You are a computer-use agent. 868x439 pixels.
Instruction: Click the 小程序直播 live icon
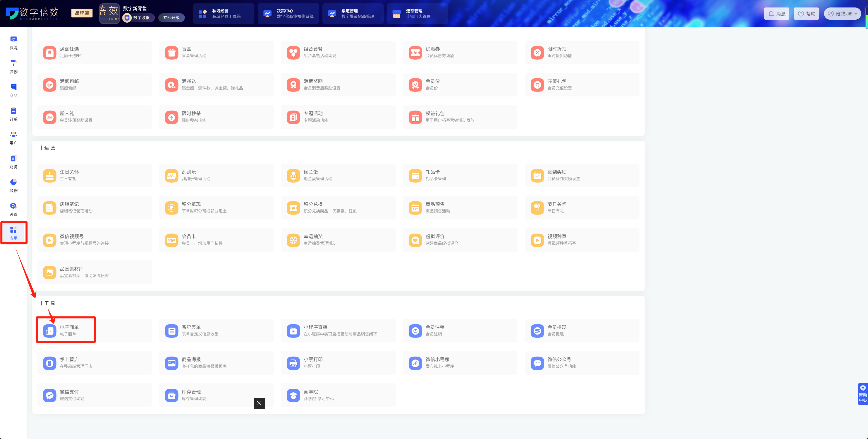pos(293,330)
